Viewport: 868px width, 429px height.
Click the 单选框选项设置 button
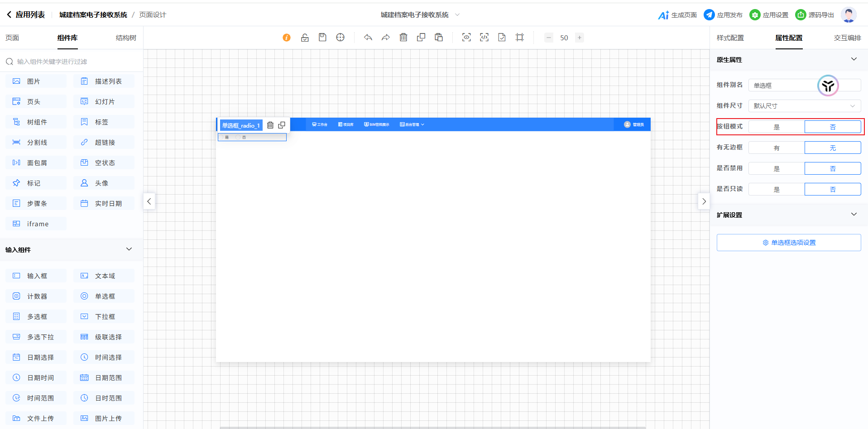788,243
